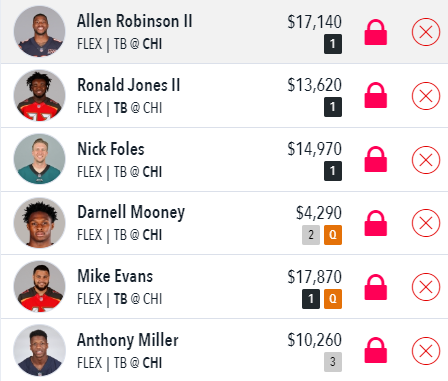The image size is (448, 381).
Task: Open Allen Robinson II player headshot
Action: pyautogui.click(x=39, y=31)
